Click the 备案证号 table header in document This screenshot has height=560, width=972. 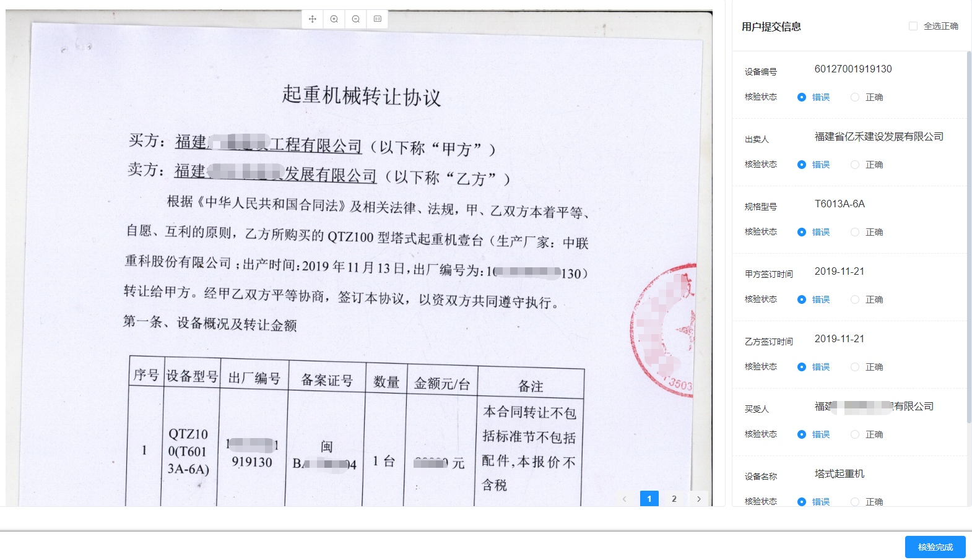point(327,380)
